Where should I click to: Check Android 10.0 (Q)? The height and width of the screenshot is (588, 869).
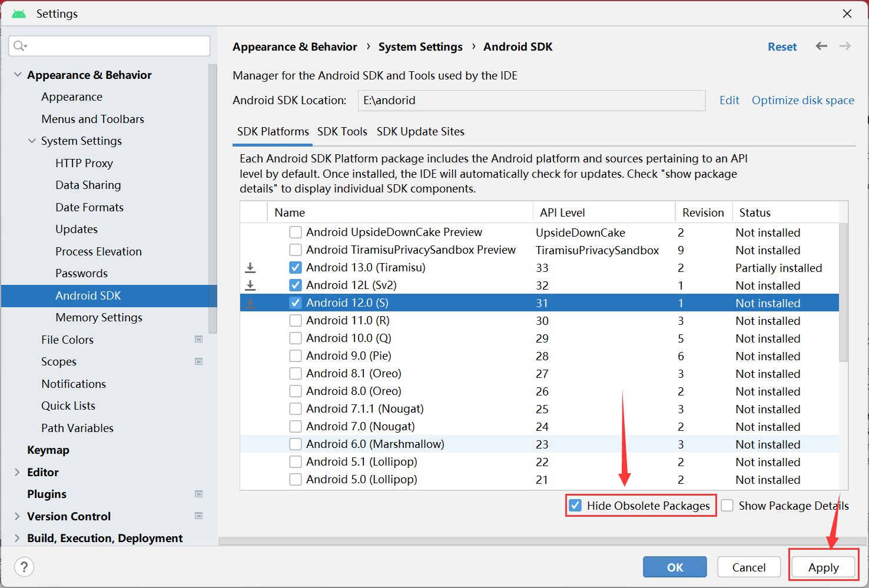[x=296, y=338]
